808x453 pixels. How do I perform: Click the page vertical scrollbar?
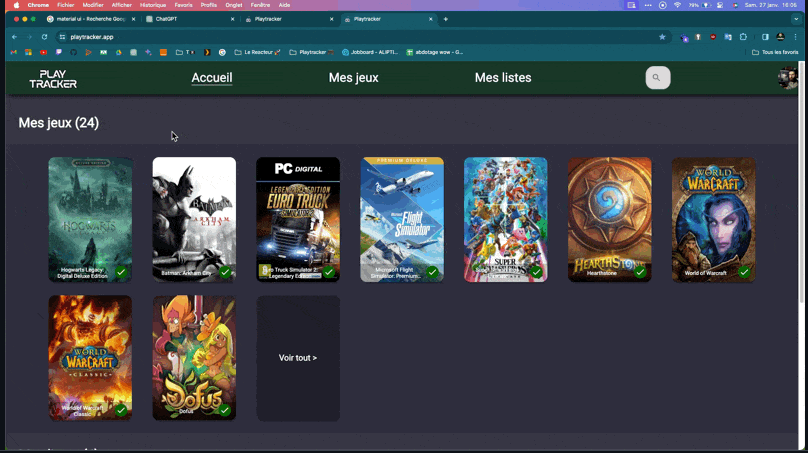[x=801, y=182]
